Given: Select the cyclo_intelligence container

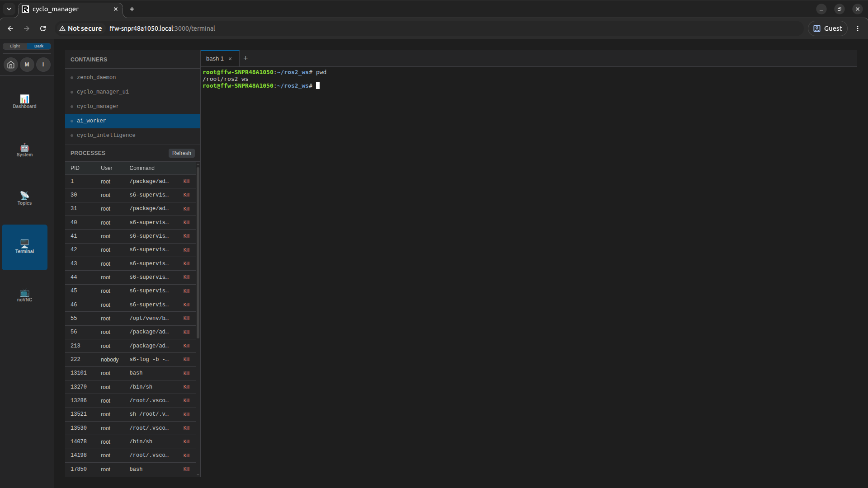Looking at the screenshot, I should pos(132,136).
